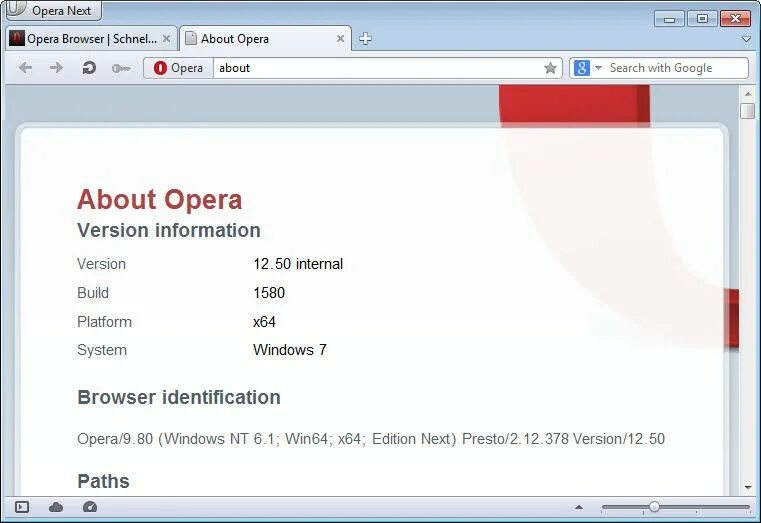Go forward with the forward arrow
Viewport: 761px width, 523px height.
[56, 67]
